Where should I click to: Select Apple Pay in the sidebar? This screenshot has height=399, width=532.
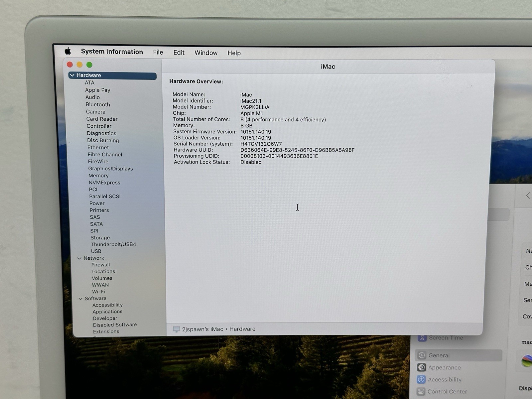pos(97,90)
